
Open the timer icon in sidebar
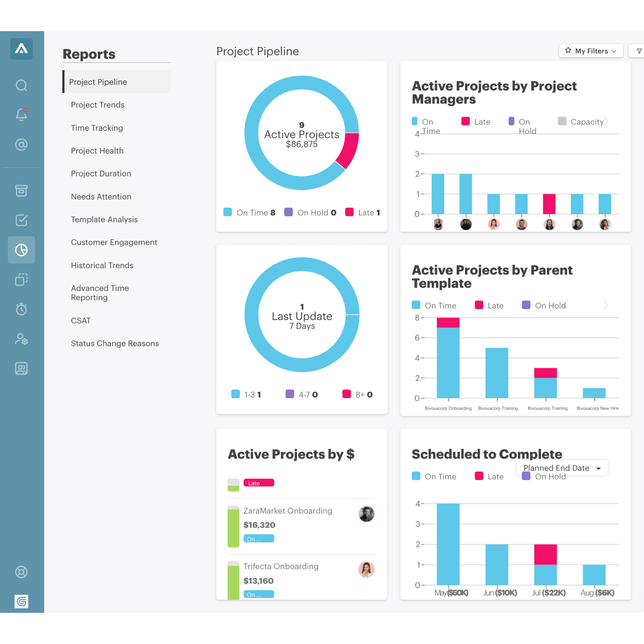pyautogui.click(x=21, y=309)
